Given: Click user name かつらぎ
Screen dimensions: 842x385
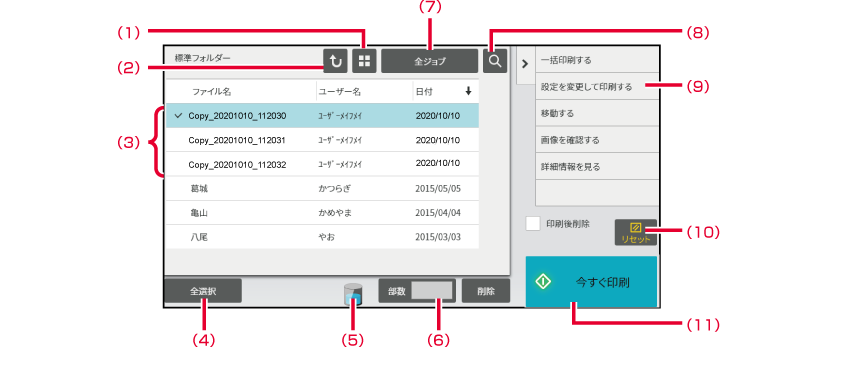Looking at the screenshot, I should [335, 188].
